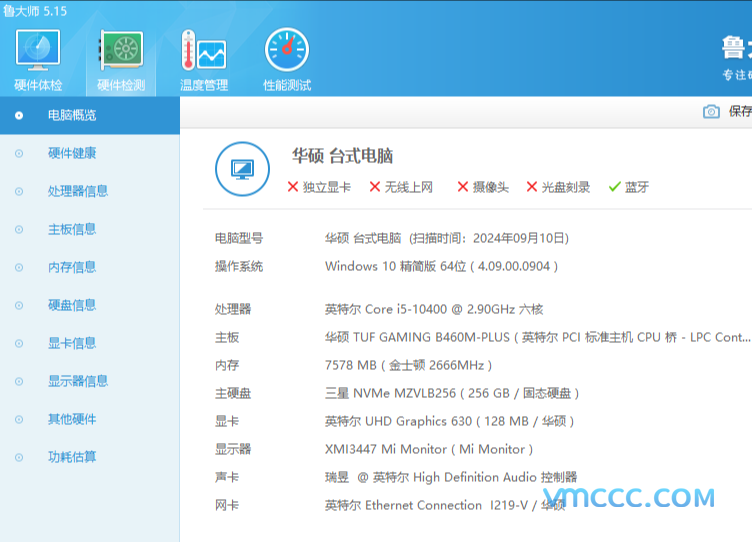Click the 电脑型号 row label

click(239, 238)
